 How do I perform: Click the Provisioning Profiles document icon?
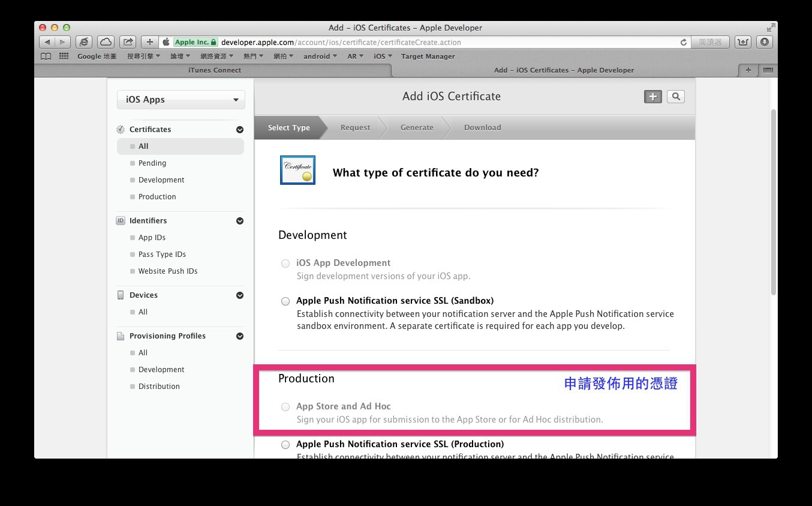click(x=121, y=336)
